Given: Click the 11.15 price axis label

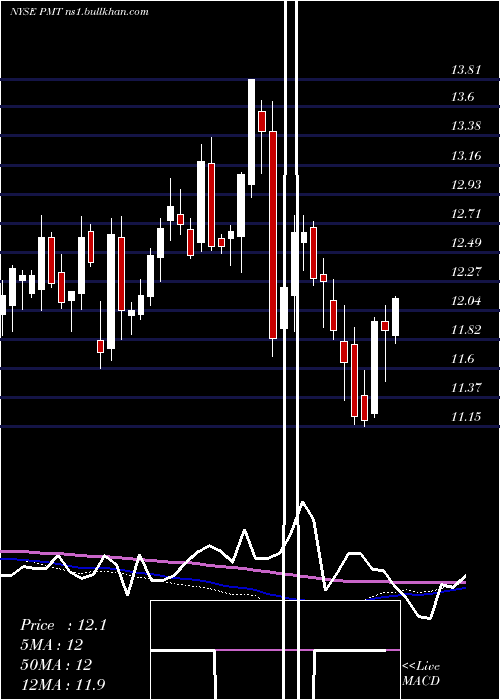Looking at the screenshot, I should 466,417.
